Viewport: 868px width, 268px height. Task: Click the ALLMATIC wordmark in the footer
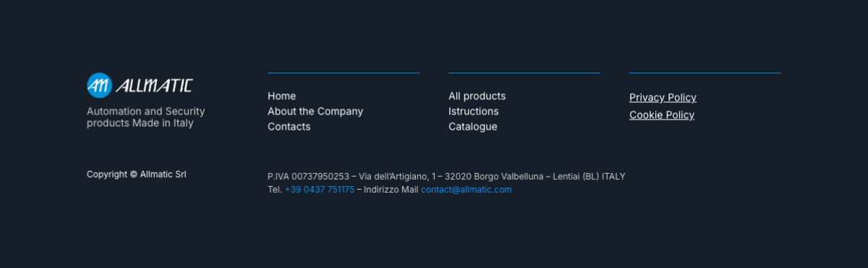154,85
